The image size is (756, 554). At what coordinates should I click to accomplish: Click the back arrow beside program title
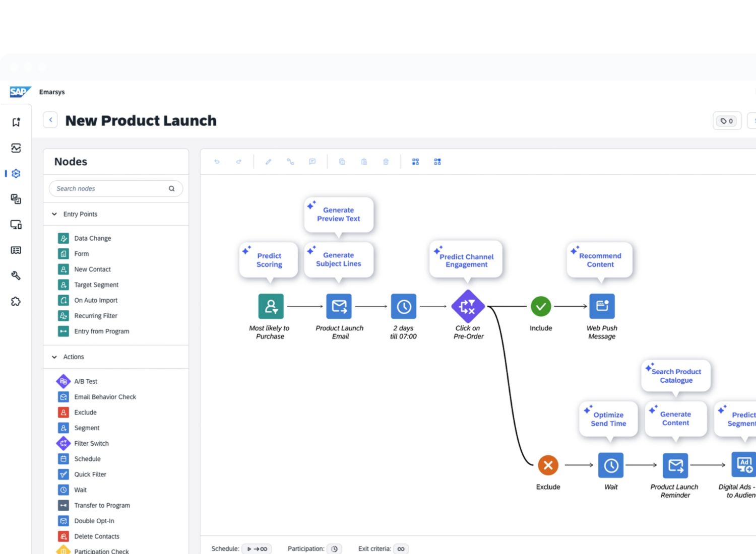click(50, 120)
